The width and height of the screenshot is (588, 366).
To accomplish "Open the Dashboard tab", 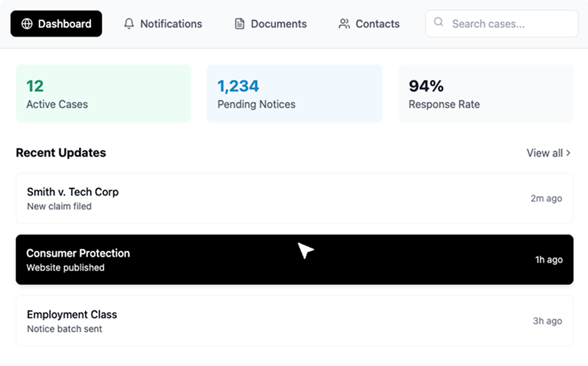I will pos(56,24).
